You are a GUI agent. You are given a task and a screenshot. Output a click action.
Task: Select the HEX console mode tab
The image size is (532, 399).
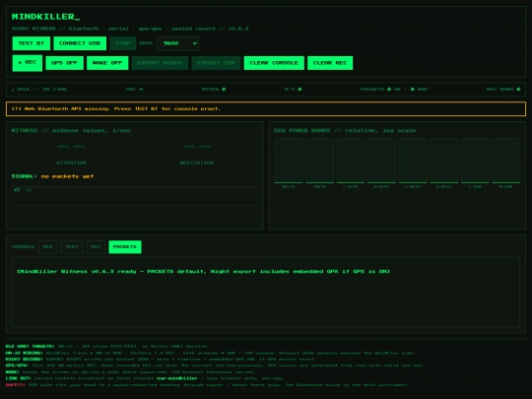(47, 246)
